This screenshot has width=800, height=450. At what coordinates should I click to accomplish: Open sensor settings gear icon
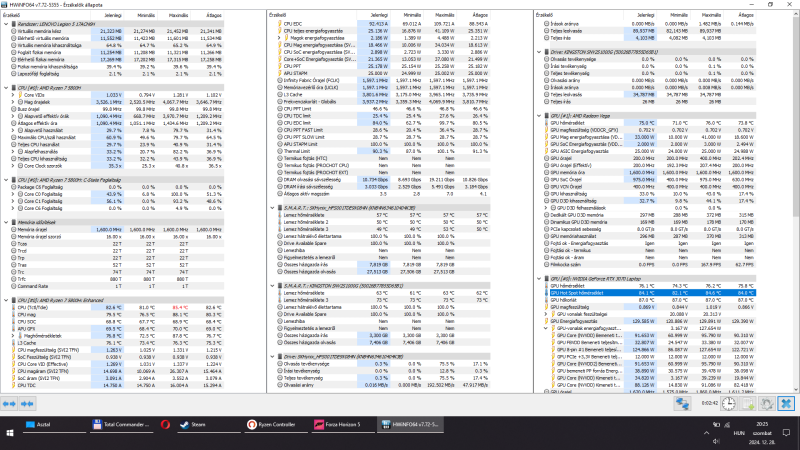pyautogui.click(x=767, y=404)
